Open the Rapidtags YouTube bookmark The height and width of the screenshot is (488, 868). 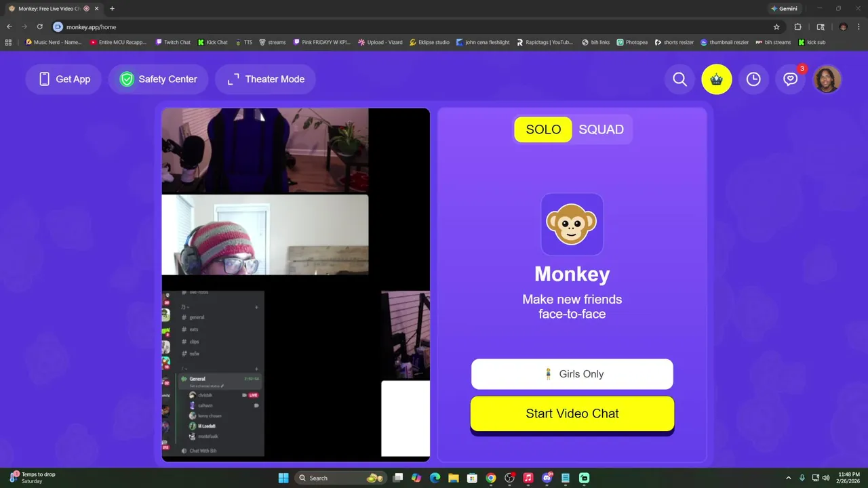(x=545, y=42)
